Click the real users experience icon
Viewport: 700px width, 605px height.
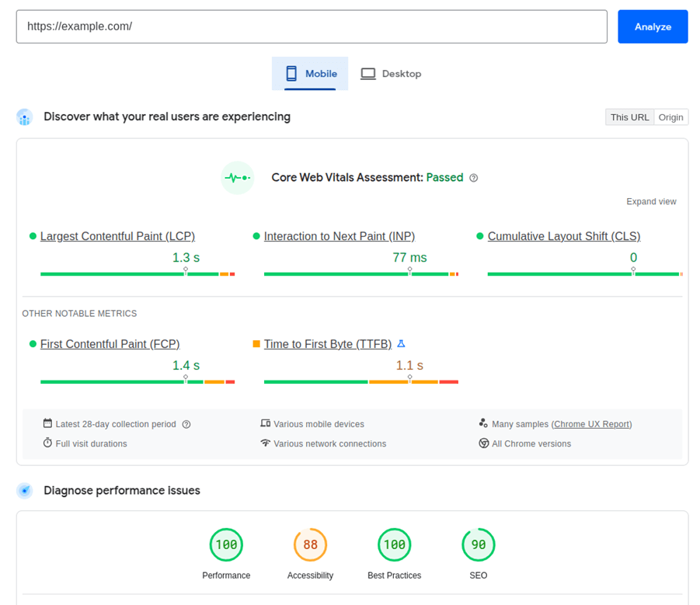coord(24,116)
